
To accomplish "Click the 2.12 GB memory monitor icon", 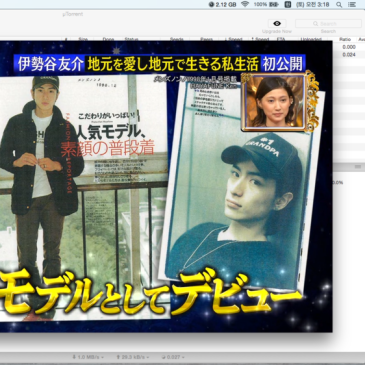I will [223, 5].
